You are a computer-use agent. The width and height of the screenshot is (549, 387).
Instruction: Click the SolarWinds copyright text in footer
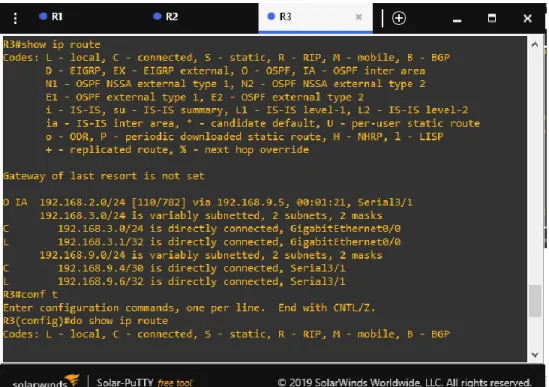point(404,382)
